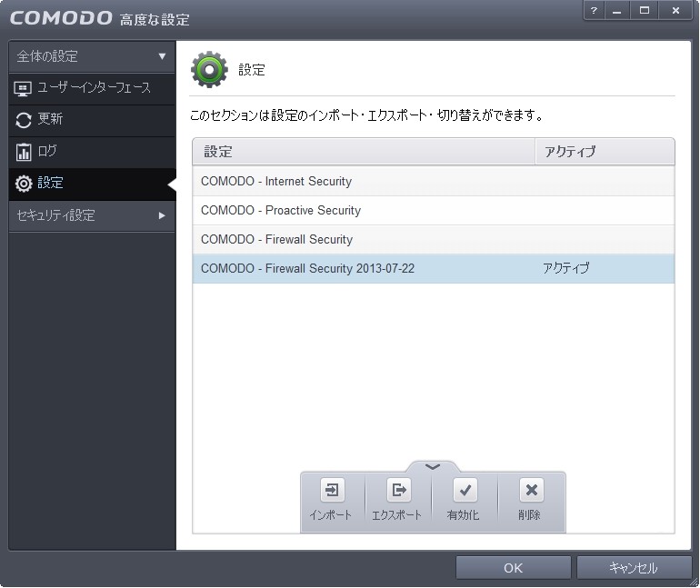Open ユーザーインターフェース in sidebar
Image resolution: width=700 pixels, height=588 pixels.
click(x=92, y=88)
